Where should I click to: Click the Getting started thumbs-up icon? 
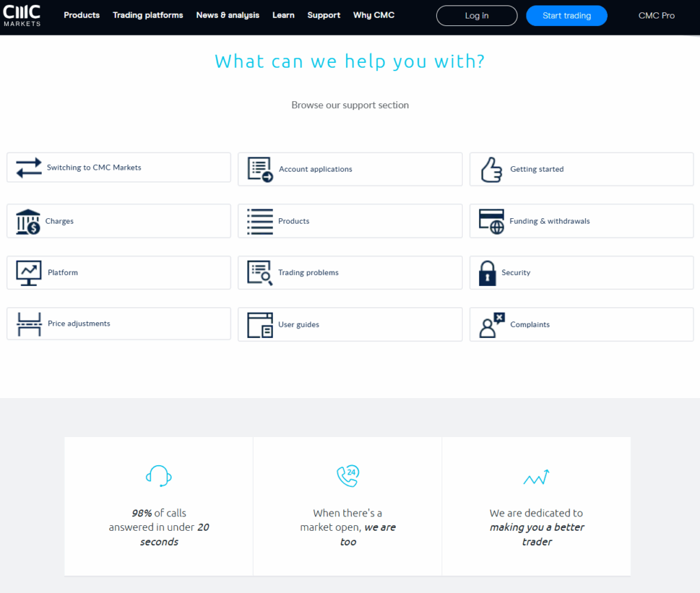pos(491,169)
